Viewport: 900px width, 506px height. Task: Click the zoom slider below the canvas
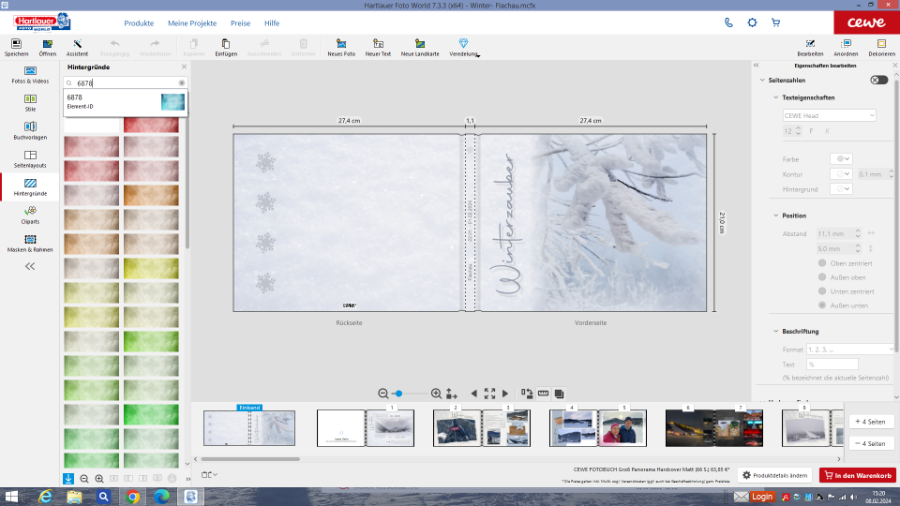[x=410, y=394]
